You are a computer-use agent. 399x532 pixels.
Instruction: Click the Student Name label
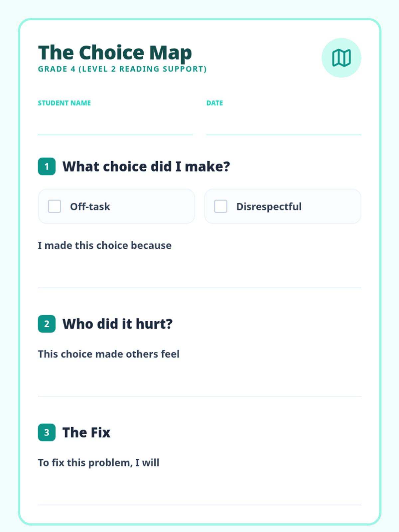[64, 103]
